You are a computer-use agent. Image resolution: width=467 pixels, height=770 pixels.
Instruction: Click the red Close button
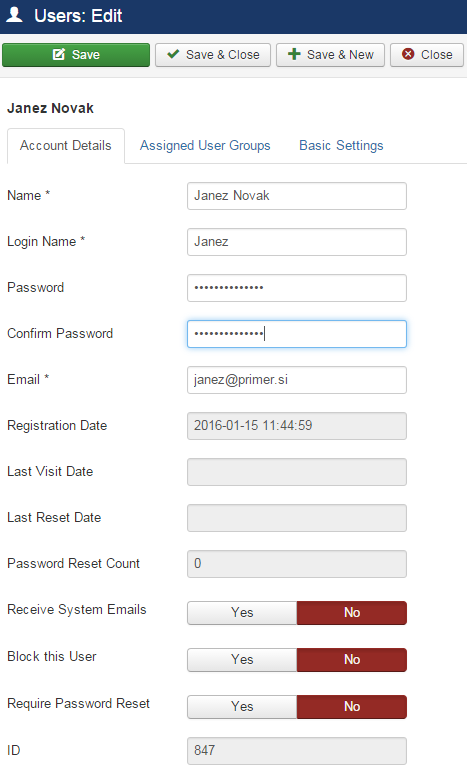pyautogui.click(x=427, y=55)
